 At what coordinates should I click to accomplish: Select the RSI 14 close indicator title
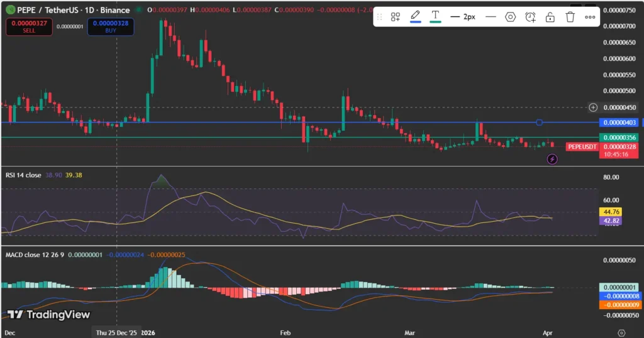[23, 175]
